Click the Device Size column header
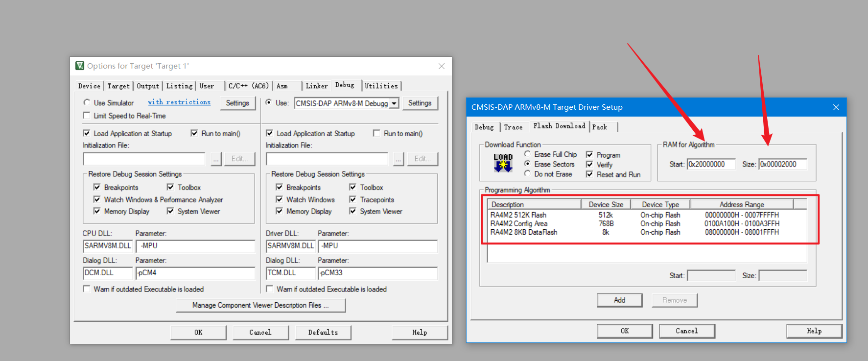The width and height of the screenshot is (868, 361). [606, 204]
